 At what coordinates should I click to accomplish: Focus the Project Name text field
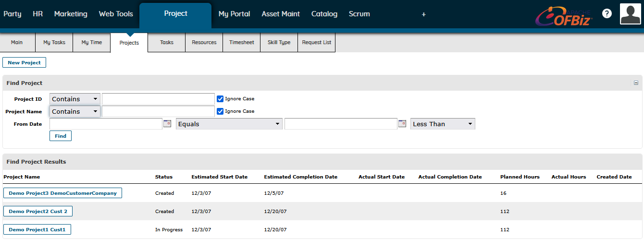point(158,111)
